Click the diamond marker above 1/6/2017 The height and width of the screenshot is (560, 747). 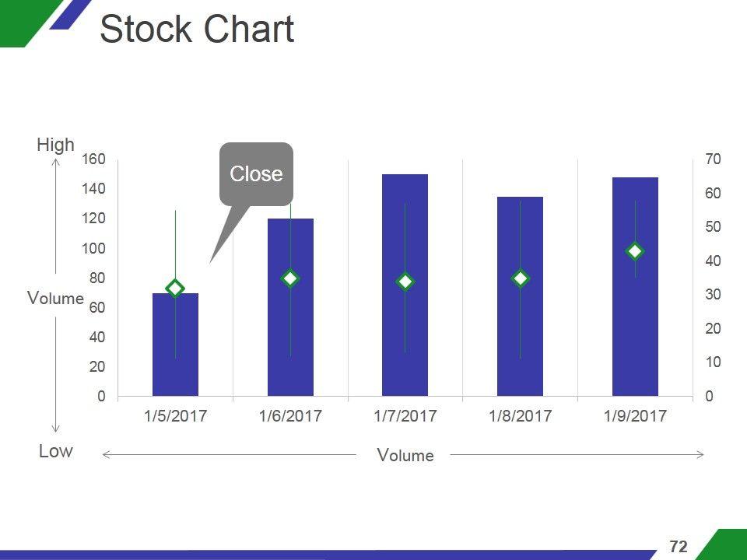coord(290,278)
